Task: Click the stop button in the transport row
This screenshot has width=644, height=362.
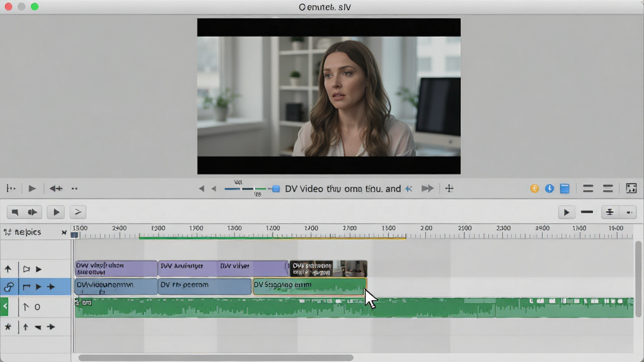Action: [15, 212]
